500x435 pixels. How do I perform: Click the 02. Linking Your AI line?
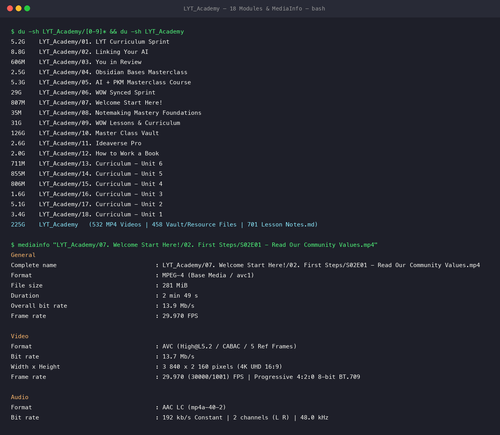(79, 52)
